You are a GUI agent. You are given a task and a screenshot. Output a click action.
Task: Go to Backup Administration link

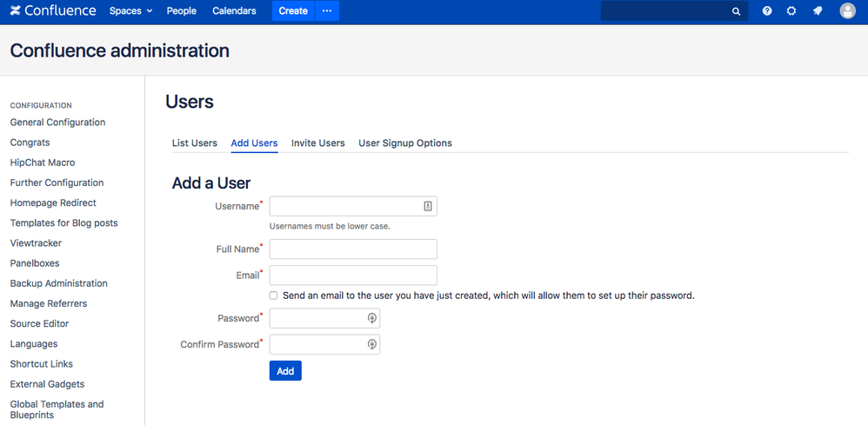[58, 283]
